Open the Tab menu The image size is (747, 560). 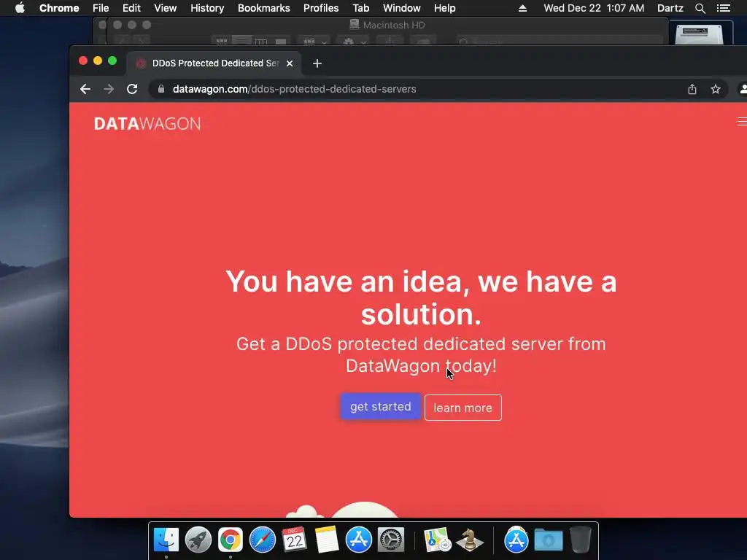pyautogui.click(x=361, y=8)
